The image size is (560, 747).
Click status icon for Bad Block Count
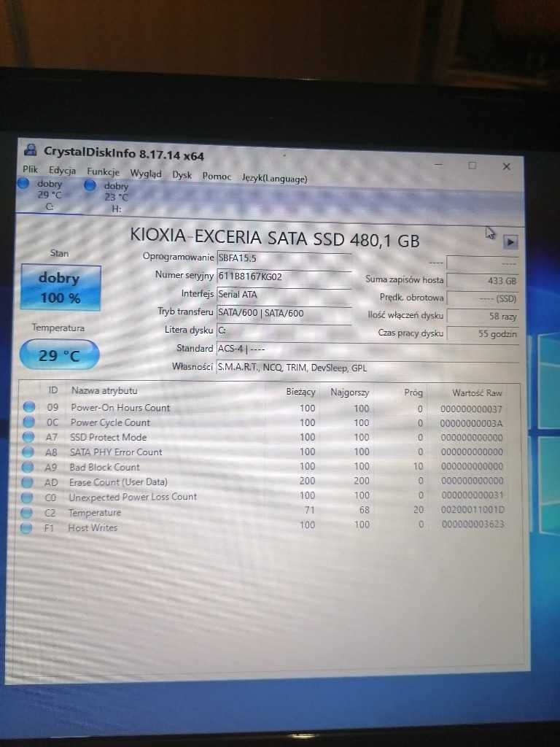coord(28,467)
